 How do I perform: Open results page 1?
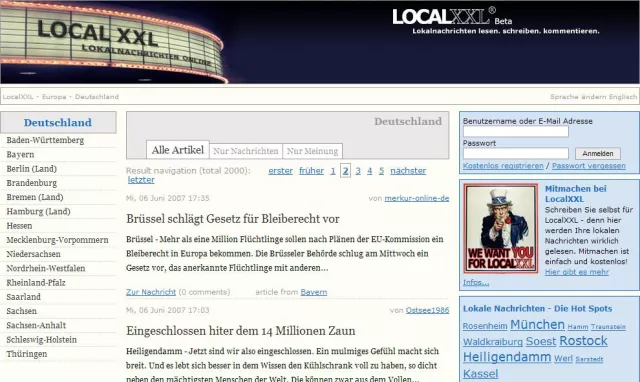(333, 171)
